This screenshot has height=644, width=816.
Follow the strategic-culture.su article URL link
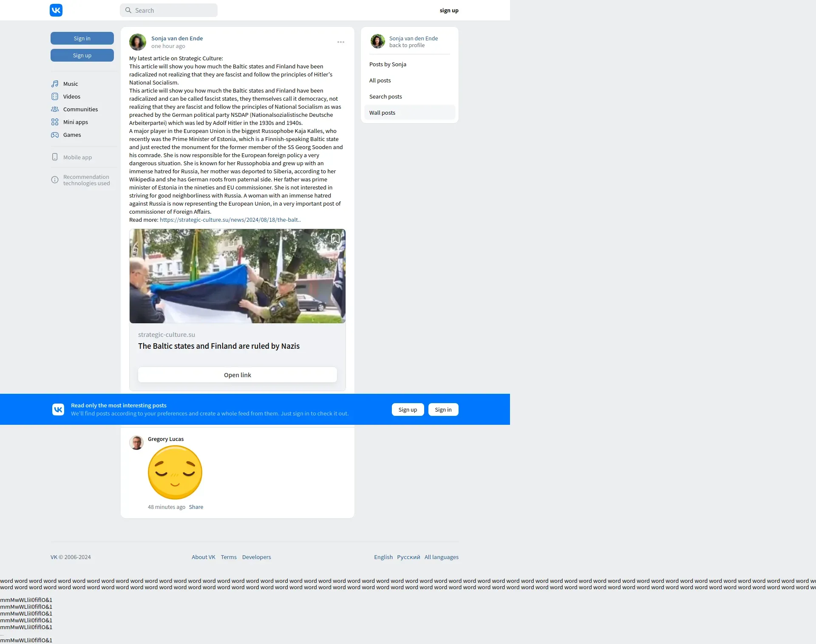click(230, 220)
